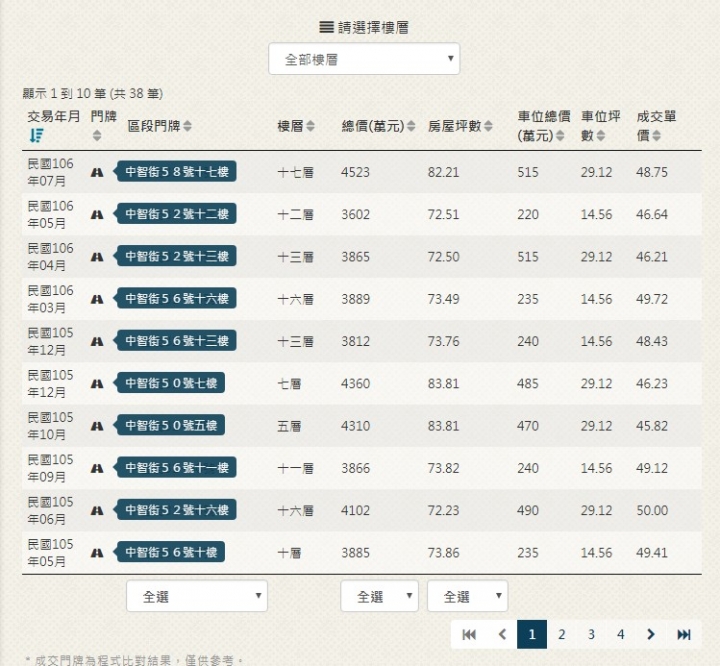Click road icon for 中智街52號十六樓
Viewport: 720px width, 666px height.
tap(96, 510)
